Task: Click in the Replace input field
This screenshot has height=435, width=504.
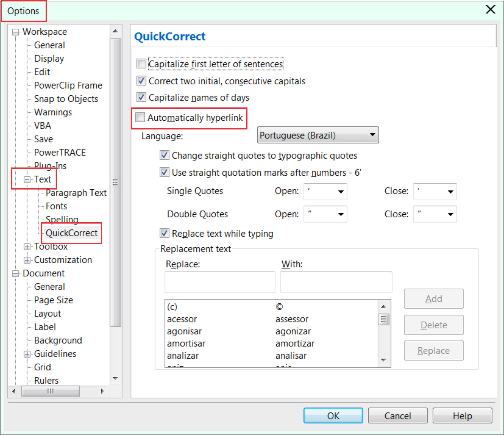Action: point(214,279)
